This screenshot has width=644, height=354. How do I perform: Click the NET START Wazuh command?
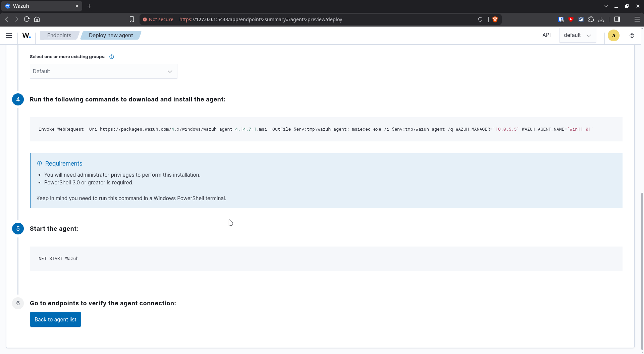coord(58,259)
